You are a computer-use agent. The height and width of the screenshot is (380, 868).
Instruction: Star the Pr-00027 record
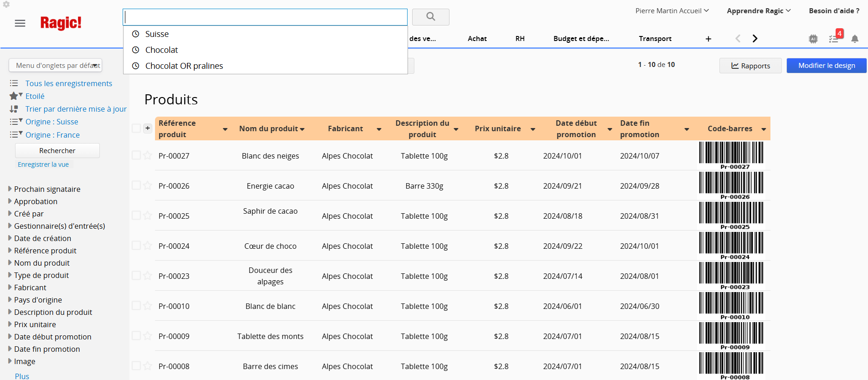(x=147, y=155)
